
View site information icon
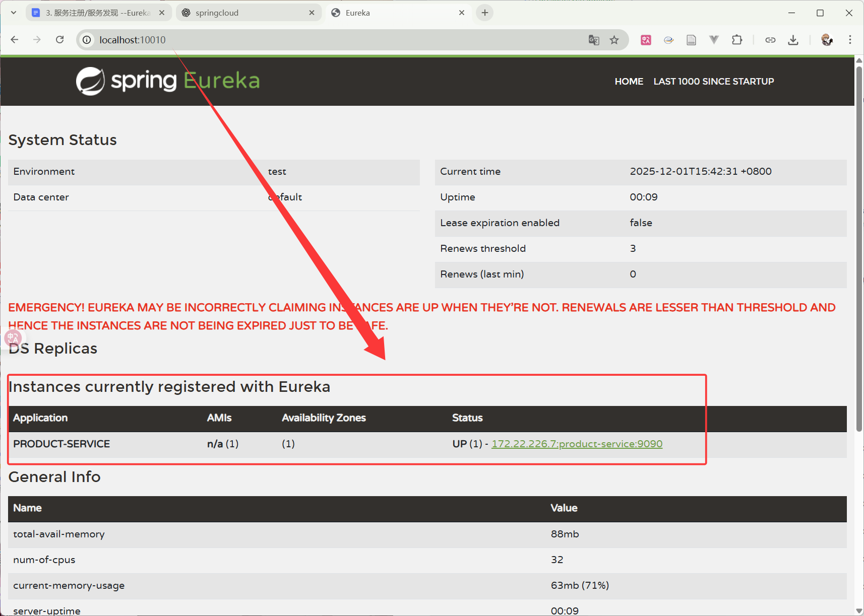click(x=87, y=40)
